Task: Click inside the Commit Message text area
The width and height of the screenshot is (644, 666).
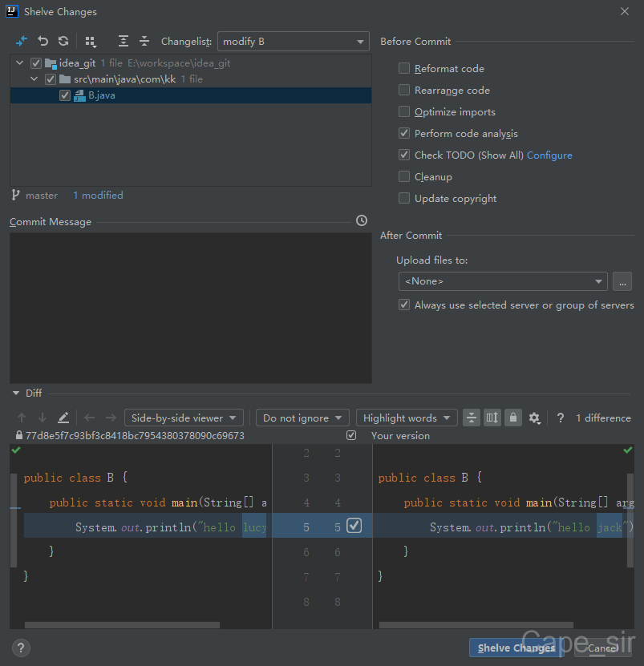Action: tap(190, 308)
